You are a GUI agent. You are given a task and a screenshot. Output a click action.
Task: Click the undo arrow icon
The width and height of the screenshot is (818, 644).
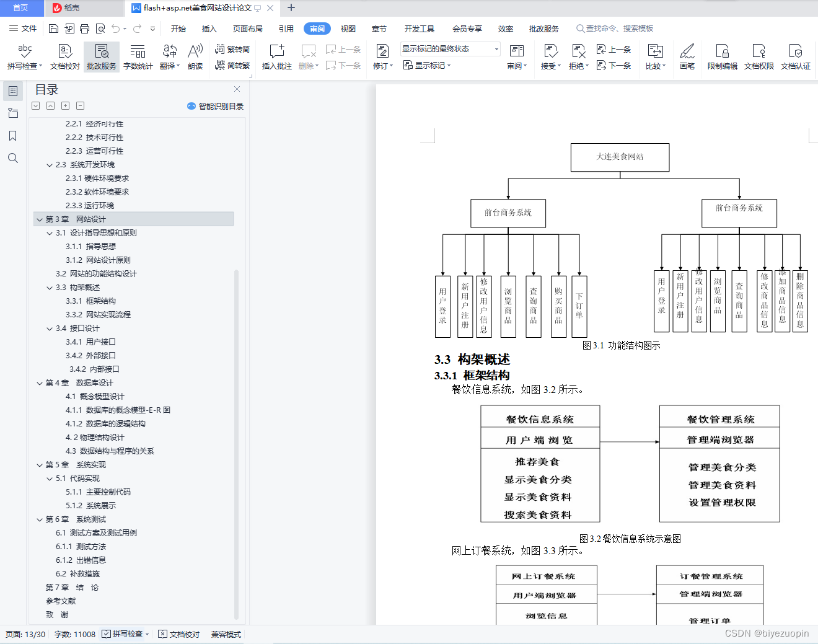[115, 29]
